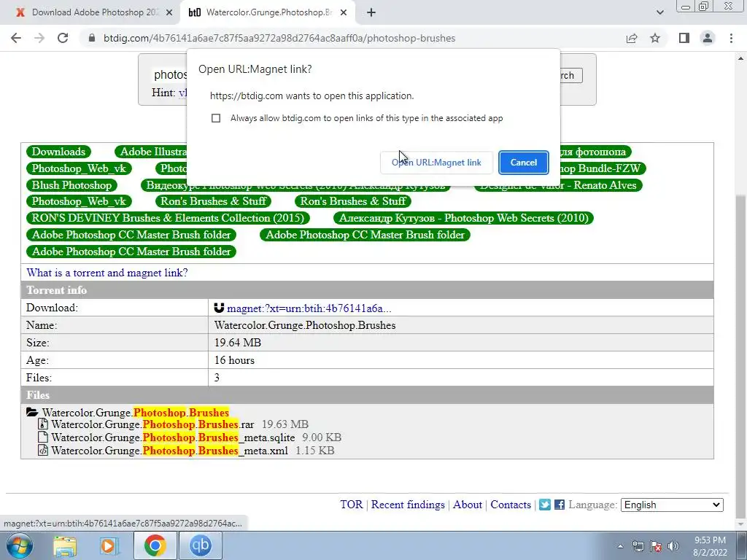
Task: Click the Photoshop_Web_vk tag beside Ron's Brushes
Action: tap(79, 201)
